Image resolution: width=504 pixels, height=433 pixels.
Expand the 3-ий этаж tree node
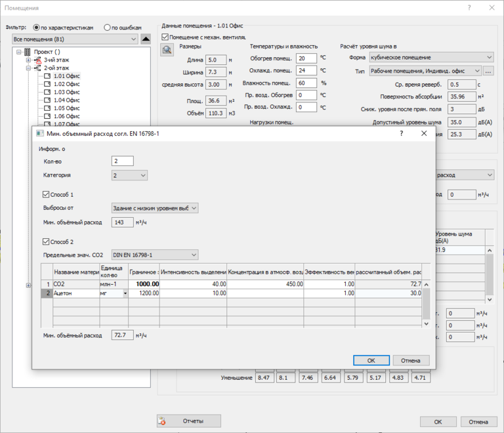[x=29, y=60]
